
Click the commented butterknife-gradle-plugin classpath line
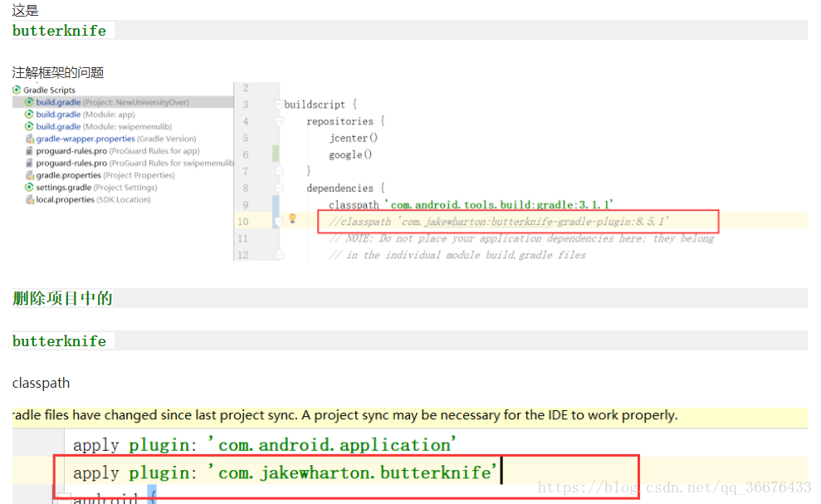coord(499,222)
